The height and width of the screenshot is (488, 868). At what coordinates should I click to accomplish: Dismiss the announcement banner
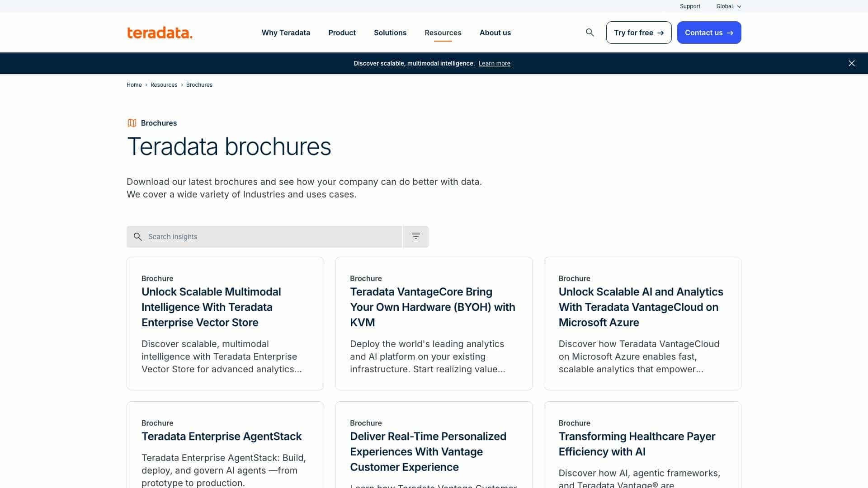pos(851,63)
